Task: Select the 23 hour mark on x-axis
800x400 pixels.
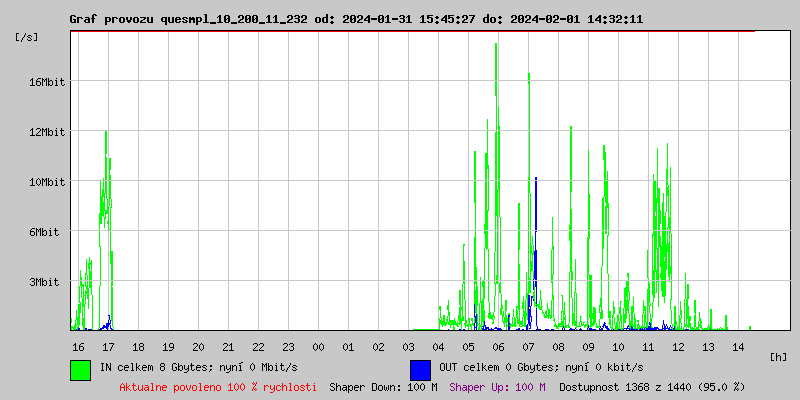Action: tap(288, 346)
